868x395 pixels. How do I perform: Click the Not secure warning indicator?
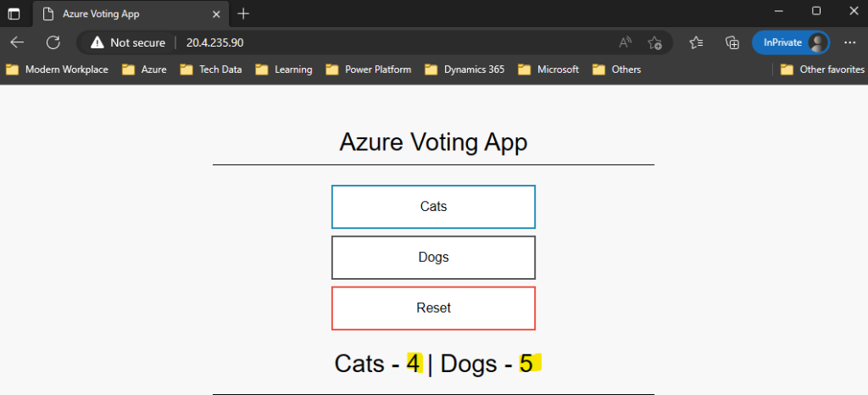point(128,42)
